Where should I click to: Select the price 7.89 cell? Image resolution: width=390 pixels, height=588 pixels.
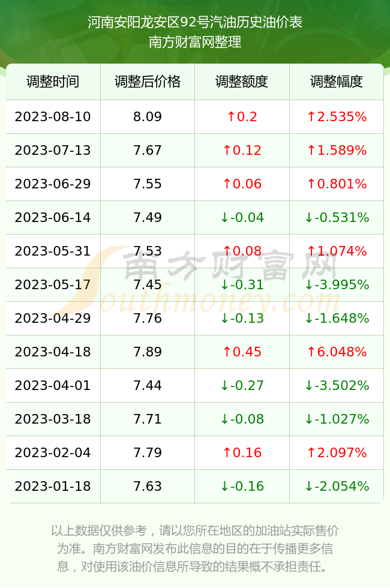148,352
